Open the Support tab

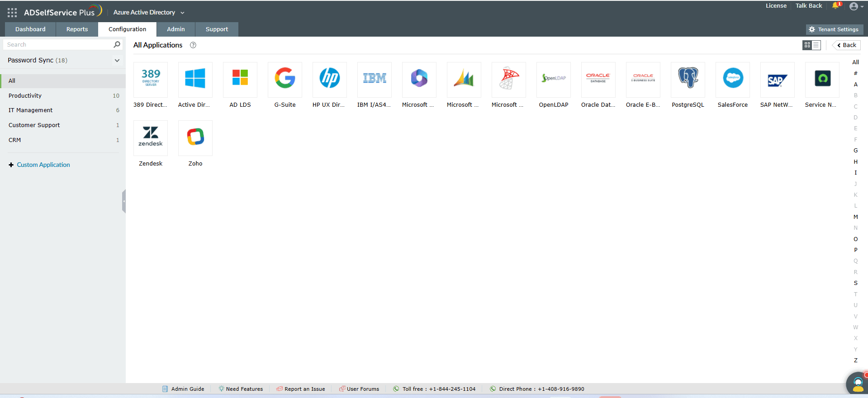[x=217, y=29]
